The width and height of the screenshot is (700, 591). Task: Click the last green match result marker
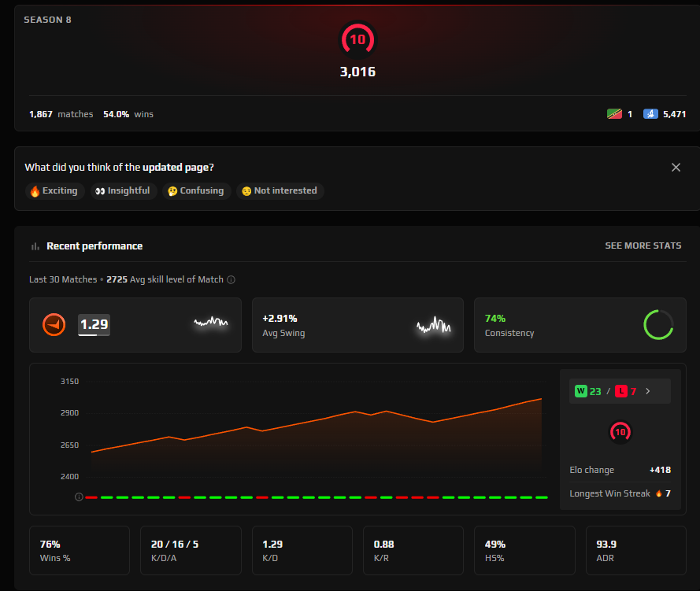point(542,497)
